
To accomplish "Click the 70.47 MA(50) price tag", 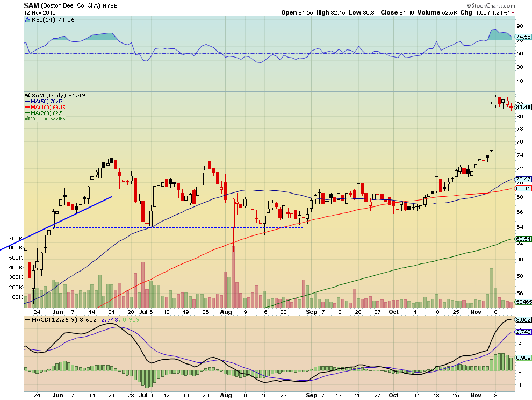I will (x=523, y=179).
